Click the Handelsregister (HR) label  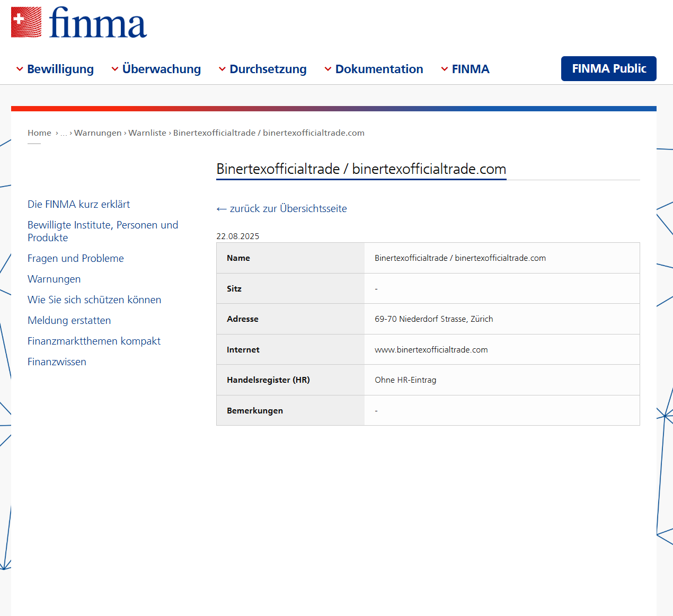click(x=268, y=380)
